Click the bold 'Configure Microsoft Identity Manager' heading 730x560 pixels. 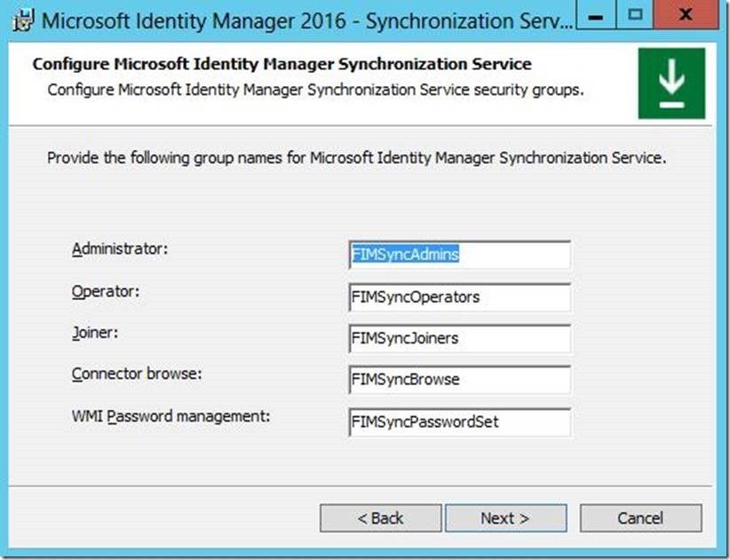pos(282,64)
